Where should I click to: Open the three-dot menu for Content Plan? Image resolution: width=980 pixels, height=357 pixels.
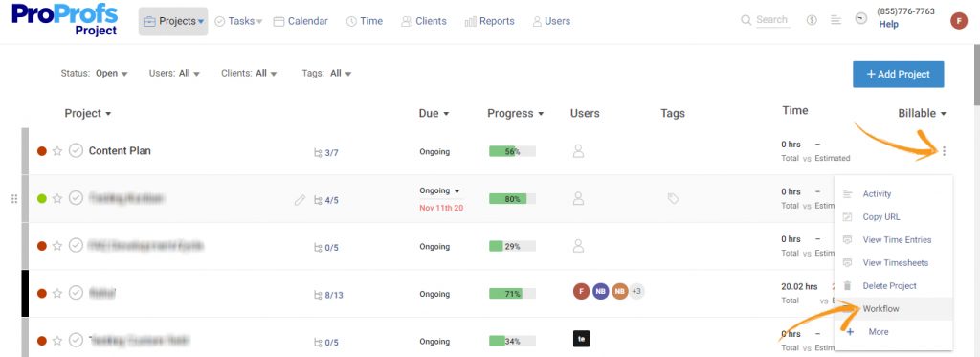coord(944,150)
